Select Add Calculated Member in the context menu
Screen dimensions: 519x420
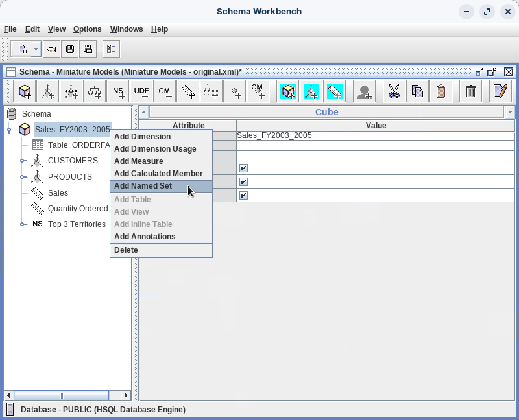pyautogui.click(x=158, y=174)
